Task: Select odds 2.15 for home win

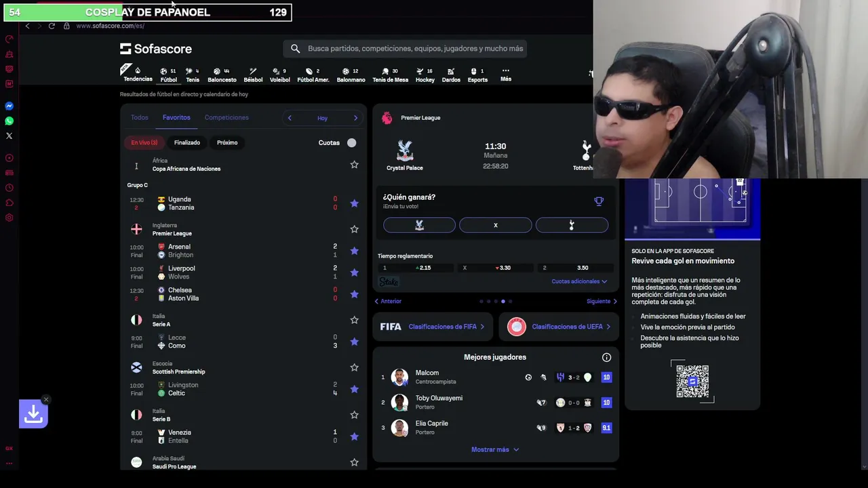Action: coord(415,268)
